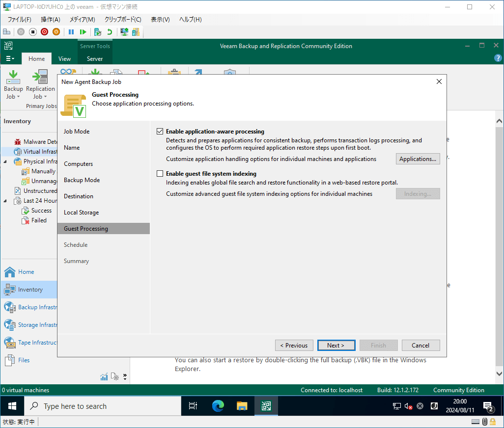The height and width of the screenshot is (428, 504).
Task: Switch to the View ribbon tab
Action: click(64, 59)
